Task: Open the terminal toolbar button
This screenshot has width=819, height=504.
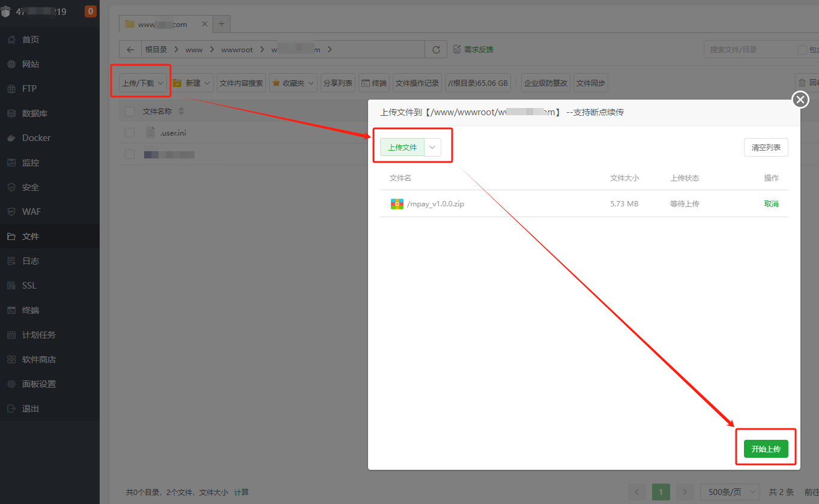Action: pos(374,83)
